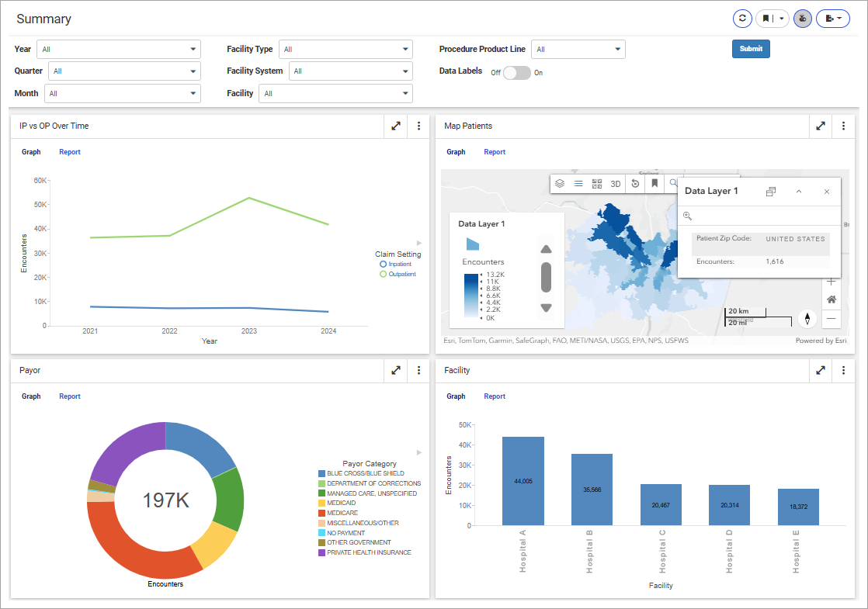Click the map compass north icon

click(x=807, y=319)
